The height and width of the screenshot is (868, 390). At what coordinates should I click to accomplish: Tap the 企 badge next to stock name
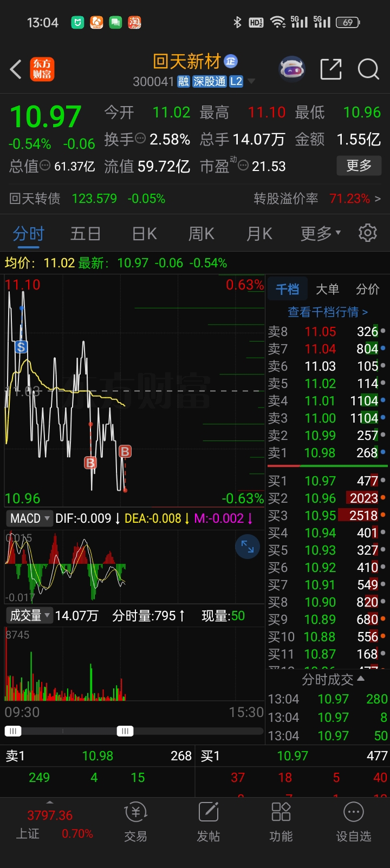[231, 61]
